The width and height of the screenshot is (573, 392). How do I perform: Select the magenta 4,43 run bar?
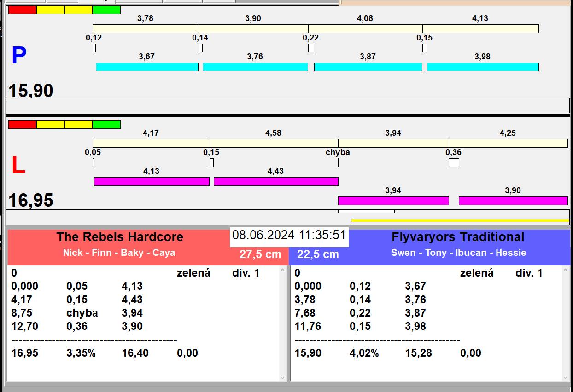275,181
